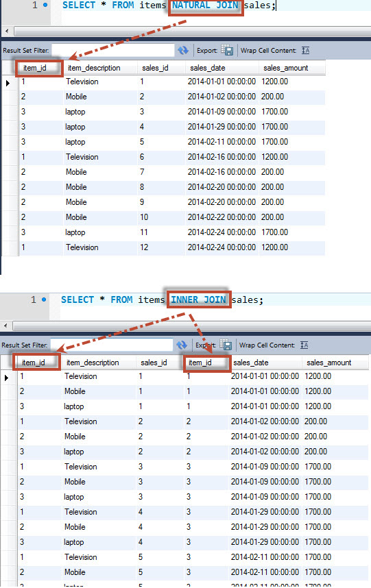Click left scroll arrow of upper editor scrollbar
The height and width of the screenshot is (588, 371).
pyautogui.click(x=7, y=31)
